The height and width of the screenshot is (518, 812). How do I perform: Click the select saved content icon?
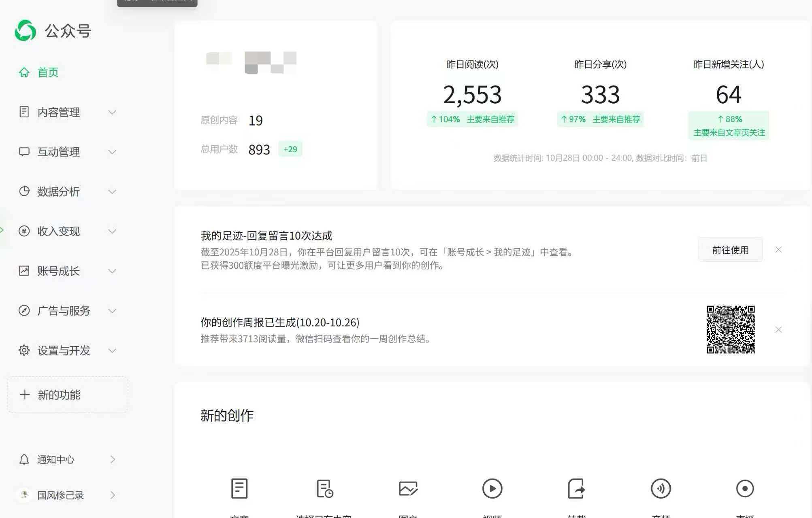click(324, 488)
